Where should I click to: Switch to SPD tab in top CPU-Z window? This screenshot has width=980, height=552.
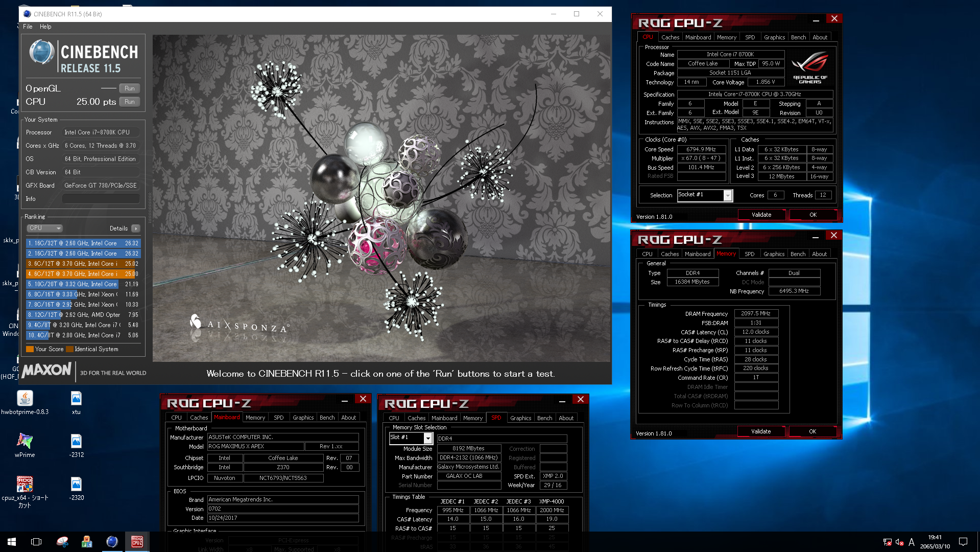coord(750,37)
